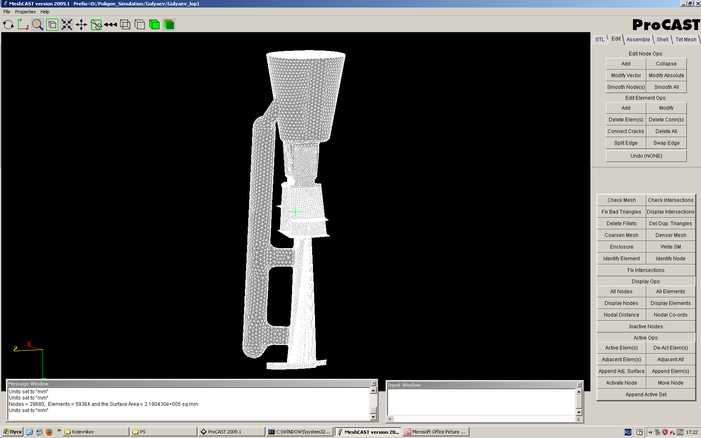Click the green pick-element tool icon
Viewport: 701px width, 438px height.
(x=96, y=25)
